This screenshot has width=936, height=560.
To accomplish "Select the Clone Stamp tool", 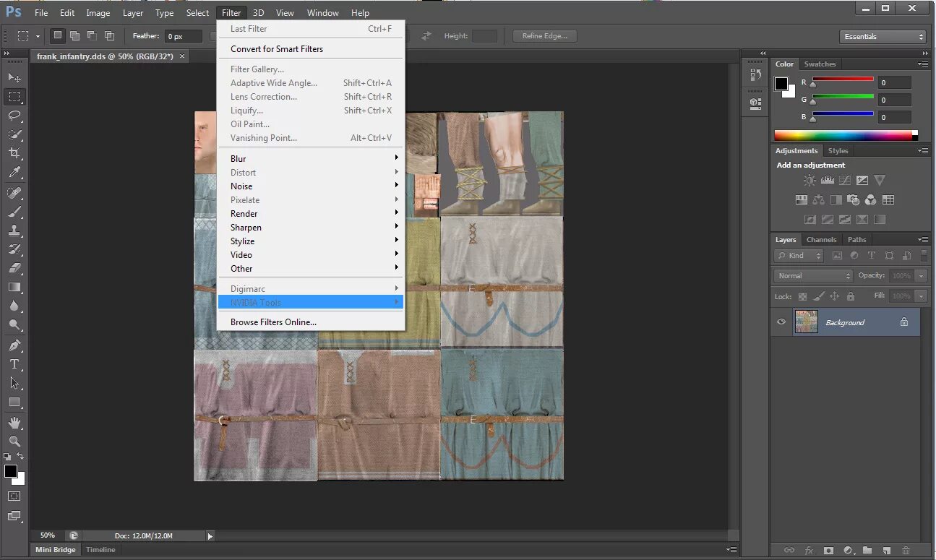I will click(x=14, y=231).
